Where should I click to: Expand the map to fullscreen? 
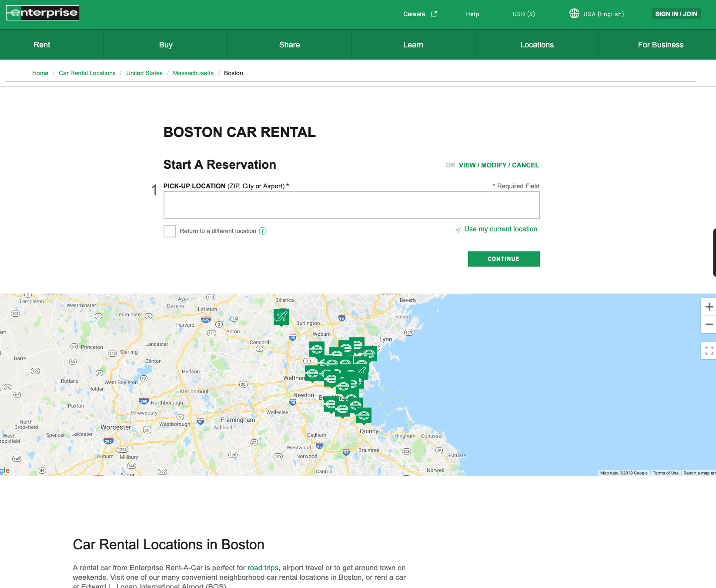point(709,351)
